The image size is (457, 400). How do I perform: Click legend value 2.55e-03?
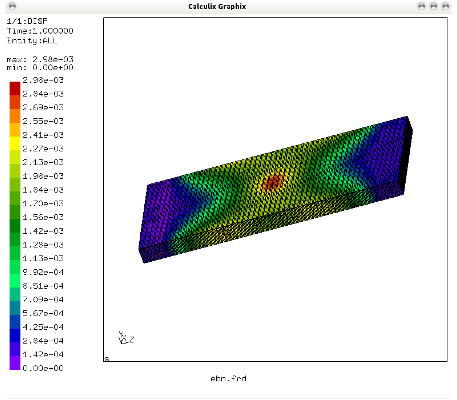[x=43, y=121]
